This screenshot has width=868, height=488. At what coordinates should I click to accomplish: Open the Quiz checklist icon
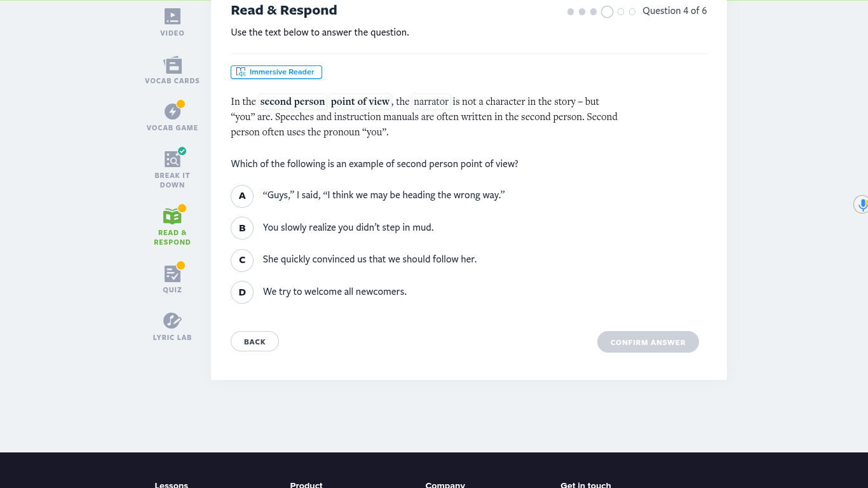172,273
